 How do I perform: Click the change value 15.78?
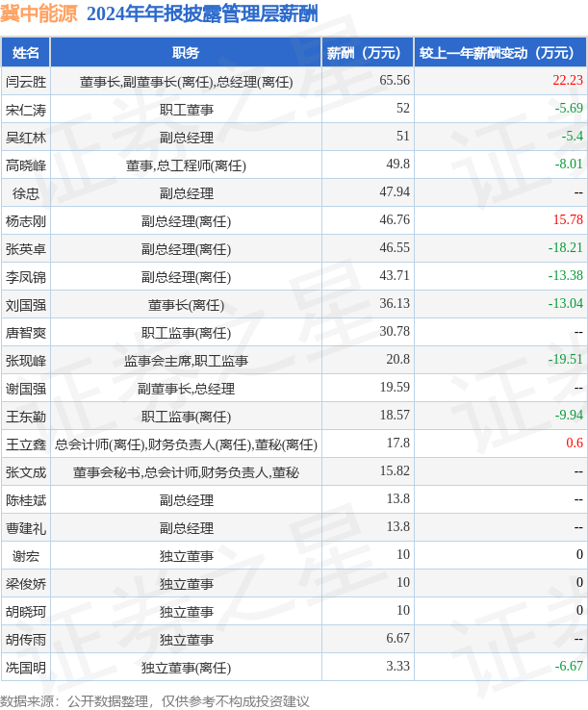click(568, 219)
